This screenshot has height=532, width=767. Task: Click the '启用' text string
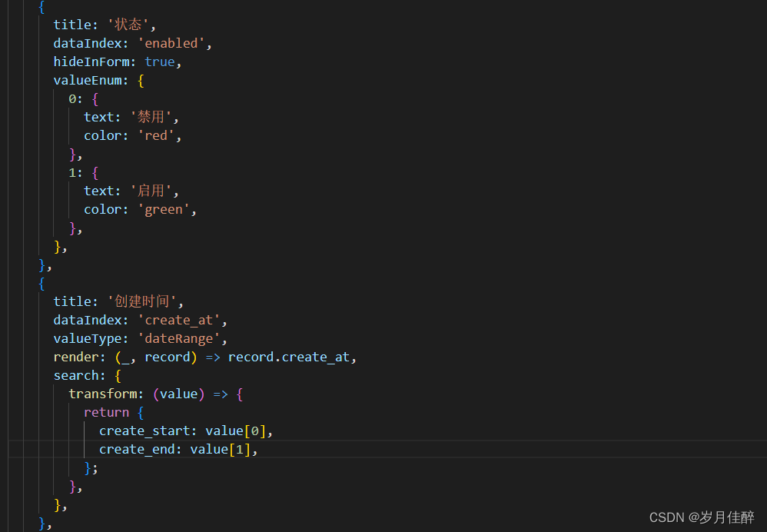151,191
